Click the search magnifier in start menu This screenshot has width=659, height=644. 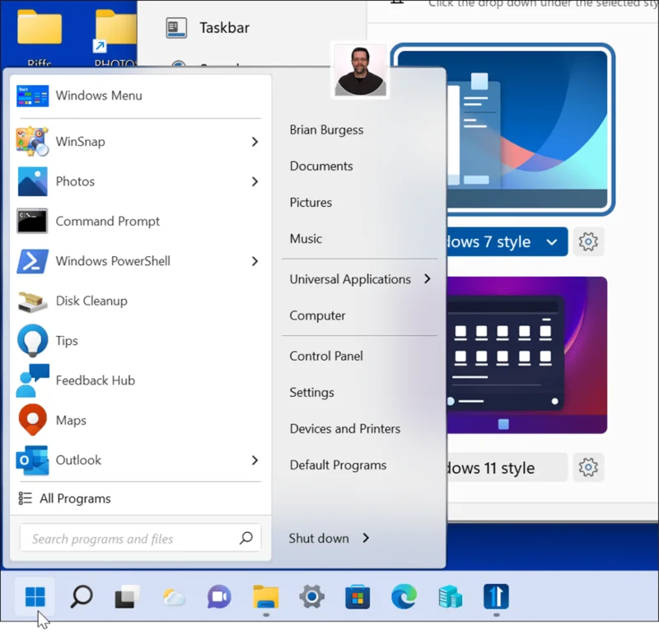[245, 538]
